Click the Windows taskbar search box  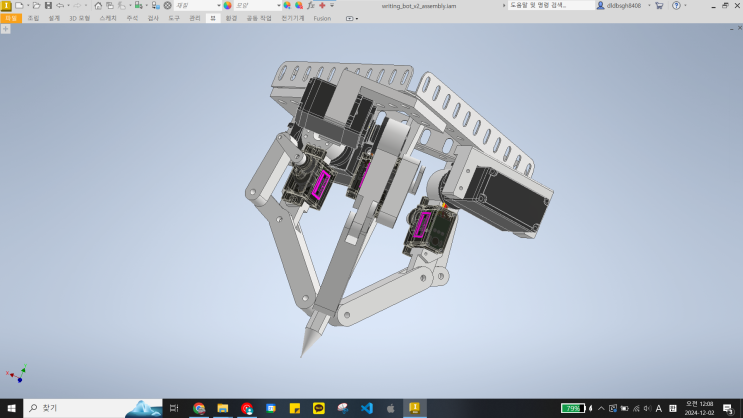pyautogui.click(x=93, y=408)
